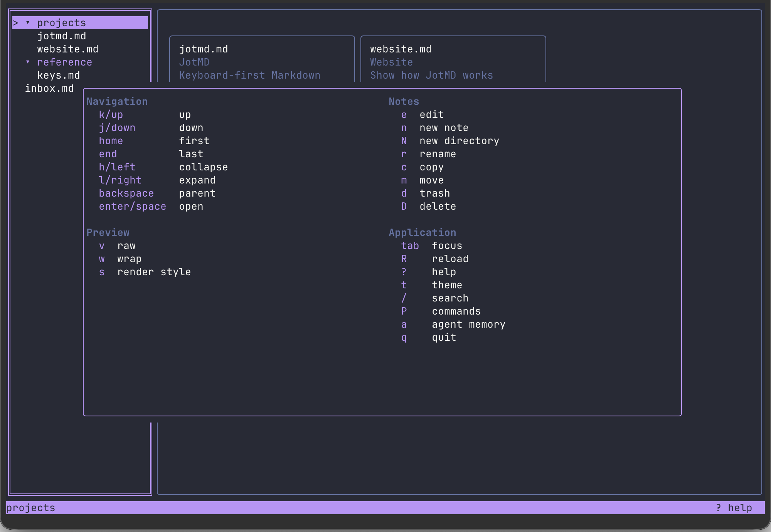The height and width of the screenshot is (532, 771).
Task: Open the jotmd.md preview card
Action: [262, 59]
